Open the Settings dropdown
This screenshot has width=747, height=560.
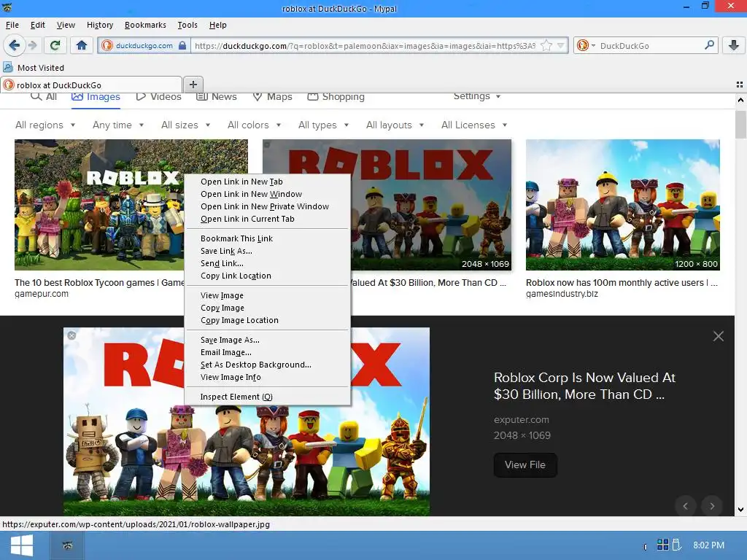coord(477,96)
